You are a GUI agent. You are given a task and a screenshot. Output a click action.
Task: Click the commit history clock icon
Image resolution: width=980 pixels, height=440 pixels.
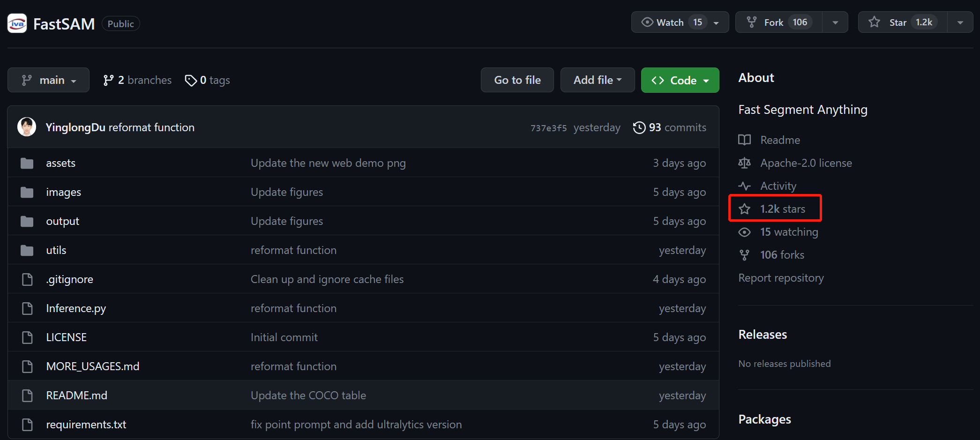639,127
